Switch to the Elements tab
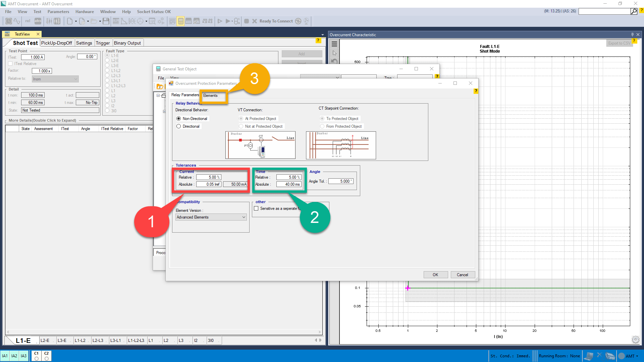 pyautogui.click(x=210, y=96)
